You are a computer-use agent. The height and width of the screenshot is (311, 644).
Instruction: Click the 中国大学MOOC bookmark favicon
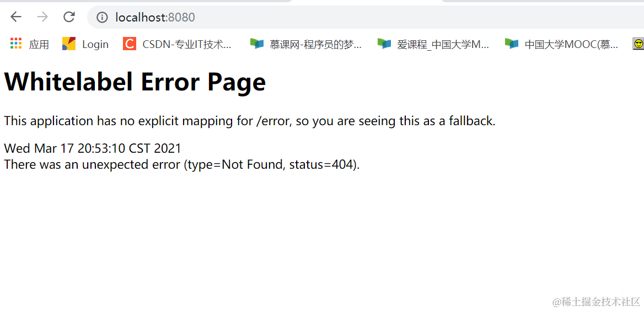pyautogui.click(x=512, y=44)
